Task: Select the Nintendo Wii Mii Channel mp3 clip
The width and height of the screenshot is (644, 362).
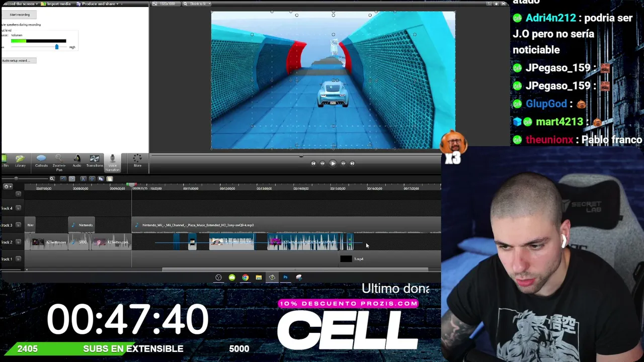Action: pos(286,225)
